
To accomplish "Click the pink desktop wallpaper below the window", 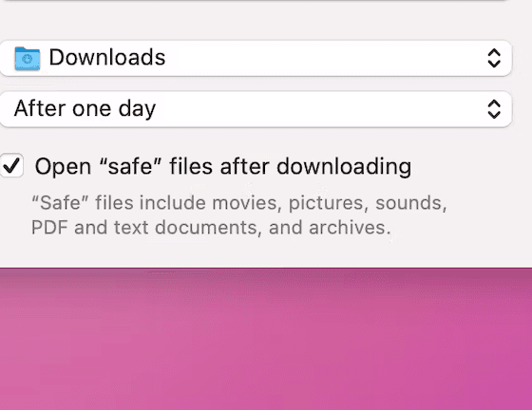I will [x=266, y=339].
